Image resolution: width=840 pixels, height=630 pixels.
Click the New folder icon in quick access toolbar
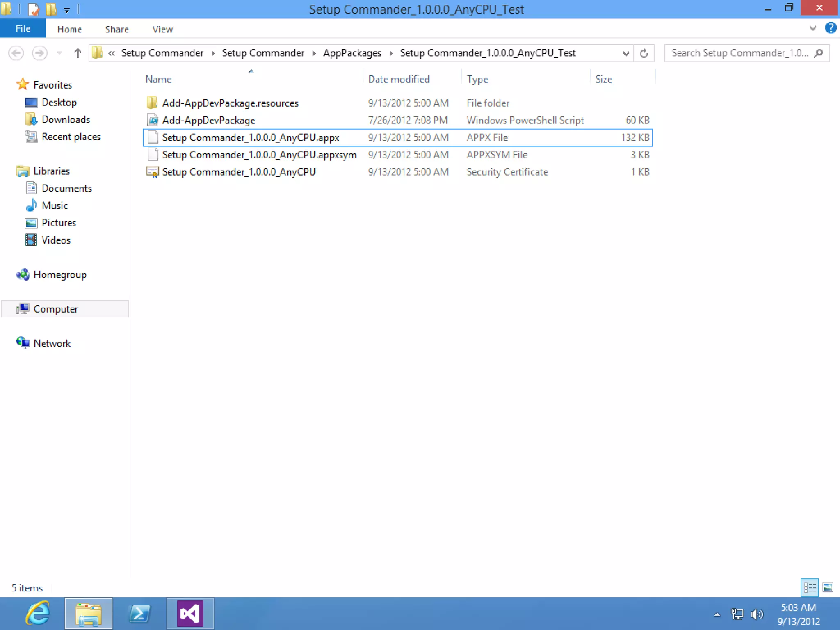tap(51, 9)
